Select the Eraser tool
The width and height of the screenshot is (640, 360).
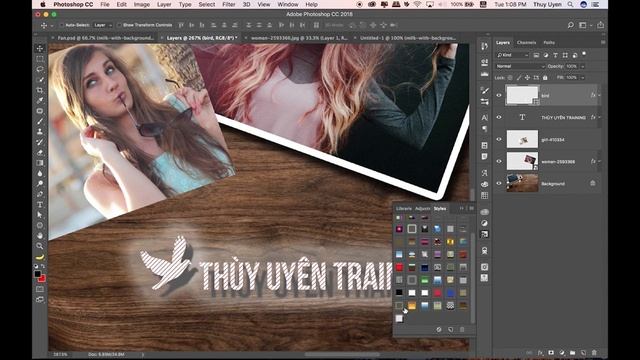40,152
